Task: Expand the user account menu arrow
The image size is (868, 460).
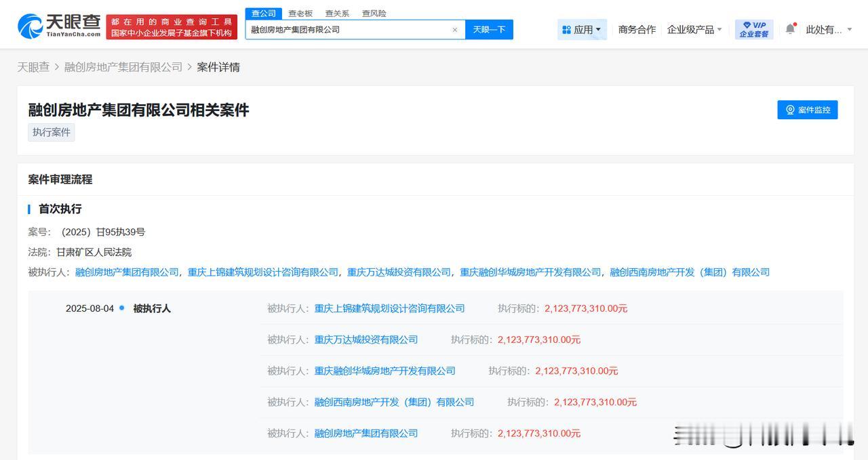Action: 850,29
